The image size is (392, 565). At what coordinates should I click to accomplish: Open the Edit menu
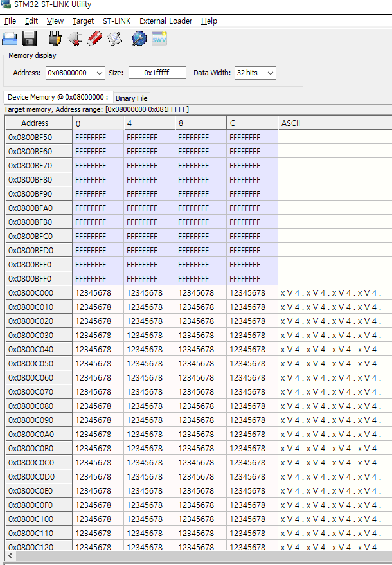(x=31, y=21)
